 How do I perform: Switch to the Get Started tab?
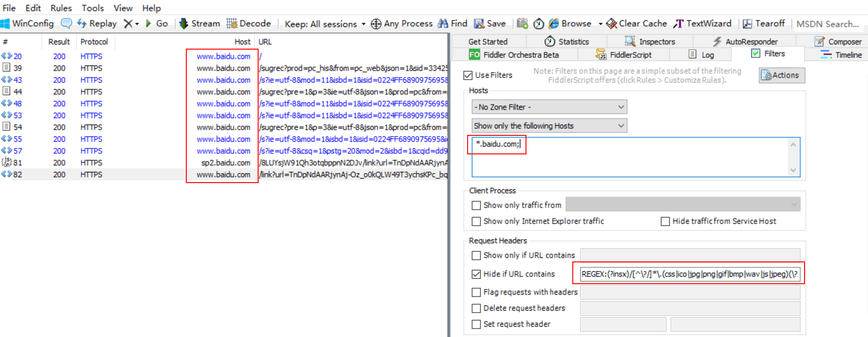pos(488,41)
